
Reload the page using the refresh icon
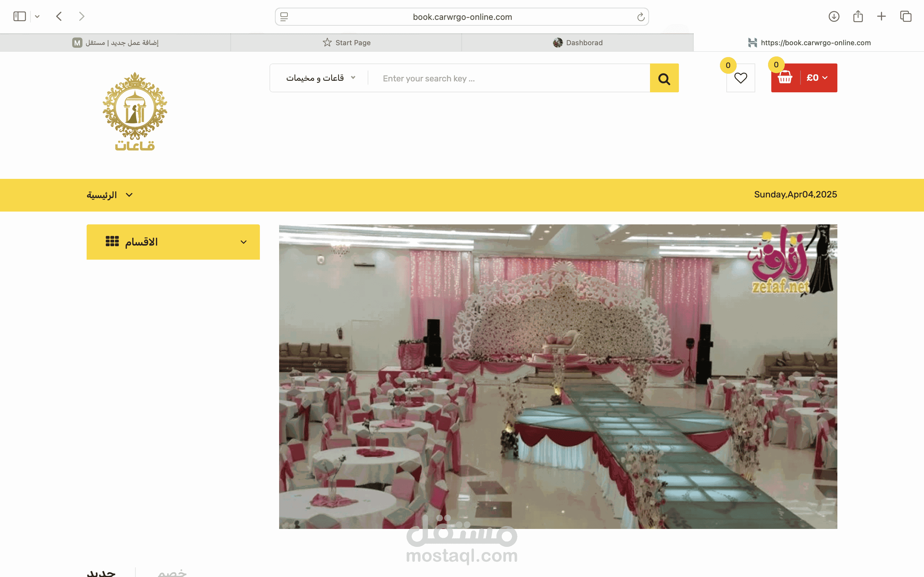640,16
